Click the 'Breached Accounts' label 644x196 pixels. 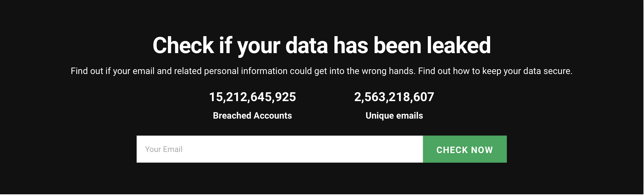click(x=252, y=116)
